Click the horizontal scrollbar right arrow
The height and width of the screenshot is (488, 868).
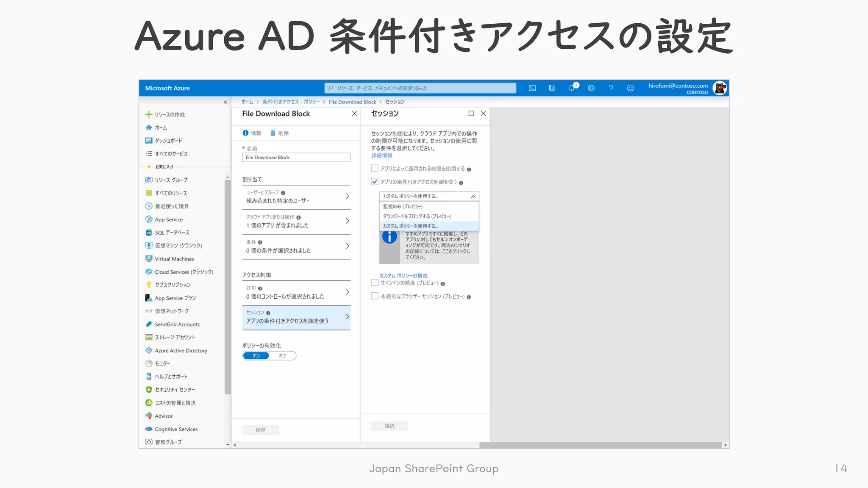click(x=725, y=445)
